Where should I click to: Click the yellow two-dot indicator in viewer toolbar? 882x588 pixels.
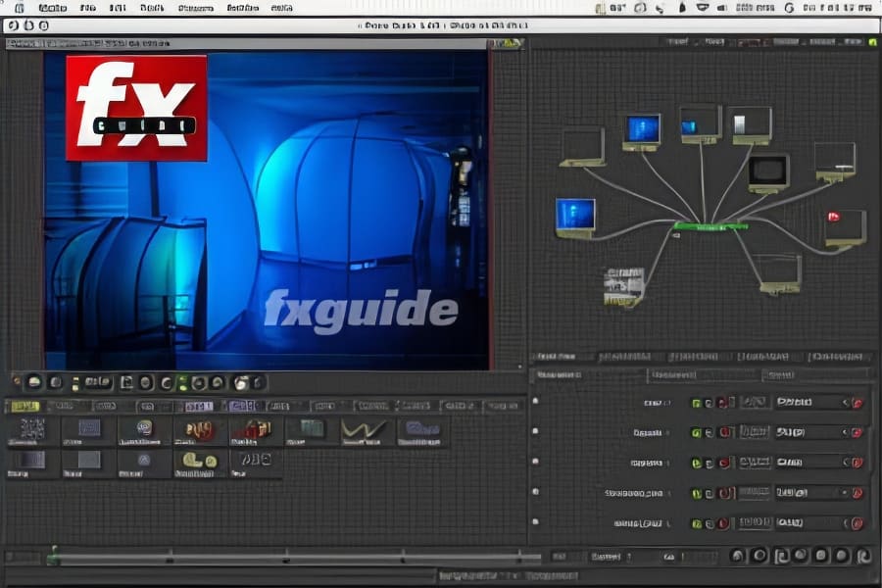[x=74, y=383]
